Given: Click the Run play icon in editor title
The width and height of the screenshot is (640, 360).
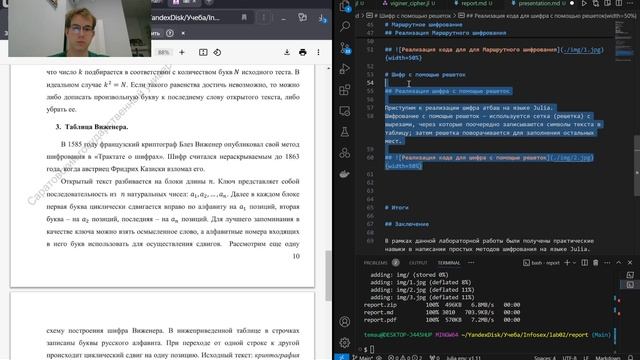Looking at the screenshot, I should tap(584, 3).
